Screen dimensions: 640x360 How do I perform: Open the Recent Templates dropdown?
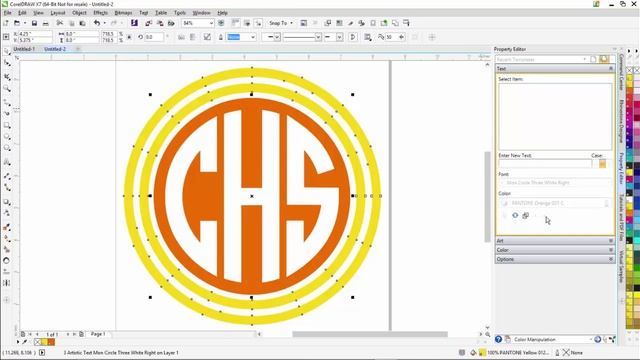coord(584,59)
